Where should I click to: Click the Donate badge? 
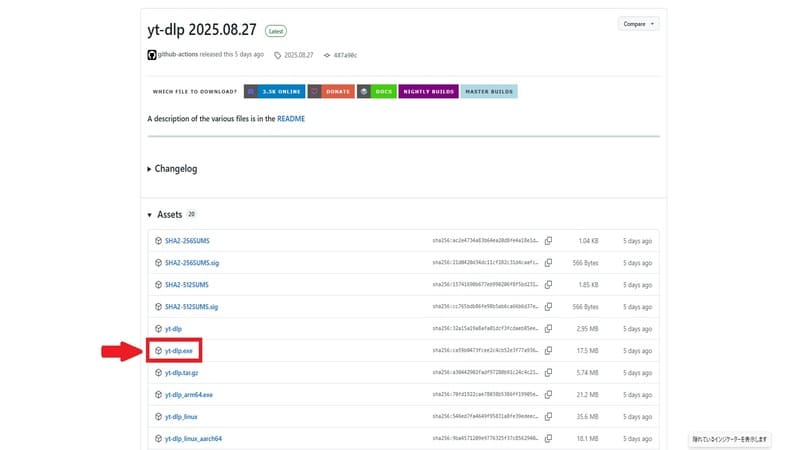coord(331,91)
